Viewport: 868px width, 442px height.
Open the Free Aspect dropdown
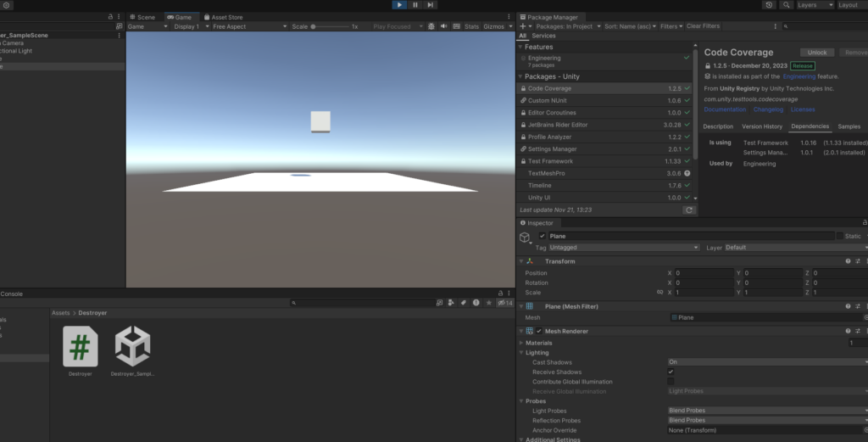pos(250,26)
